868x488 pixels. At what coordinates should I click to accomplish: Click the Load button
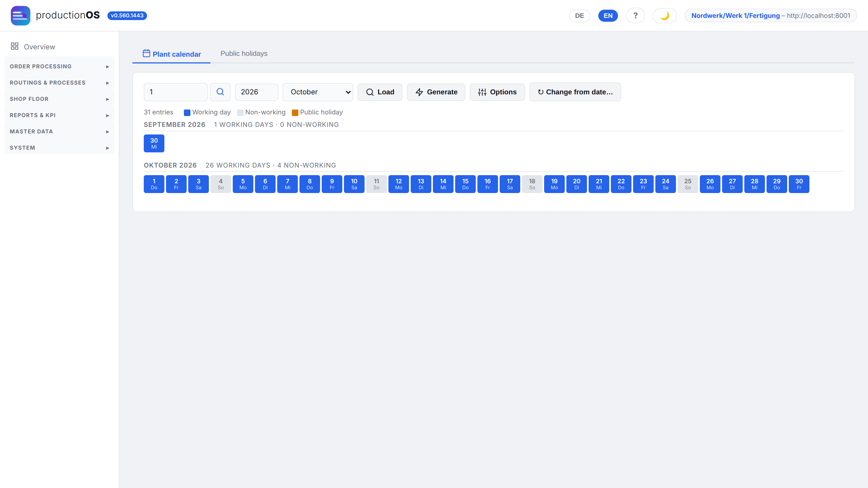(380, 92)
